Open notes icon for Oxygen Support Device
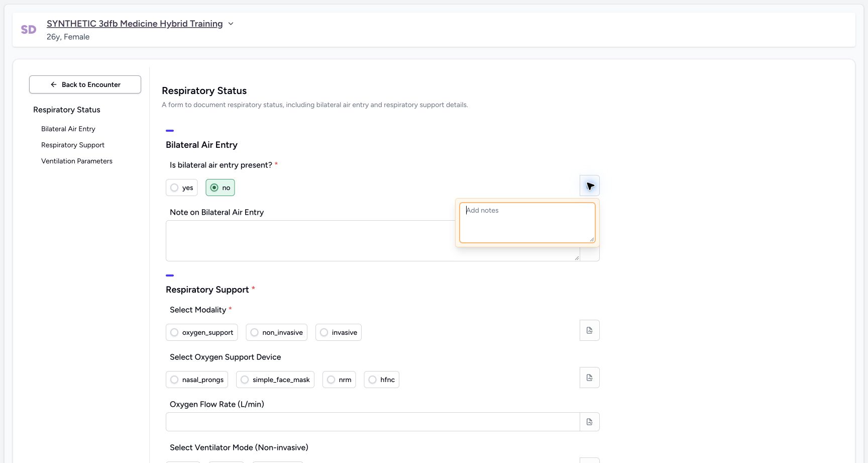Viewport: 868px width, 463px height. 590,378
